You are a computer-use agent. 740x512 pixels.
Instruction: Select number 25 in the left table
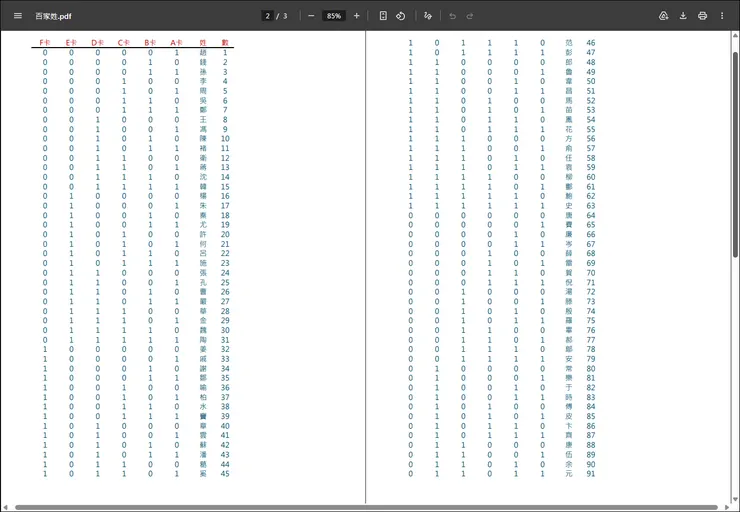[x=225, y=282]
